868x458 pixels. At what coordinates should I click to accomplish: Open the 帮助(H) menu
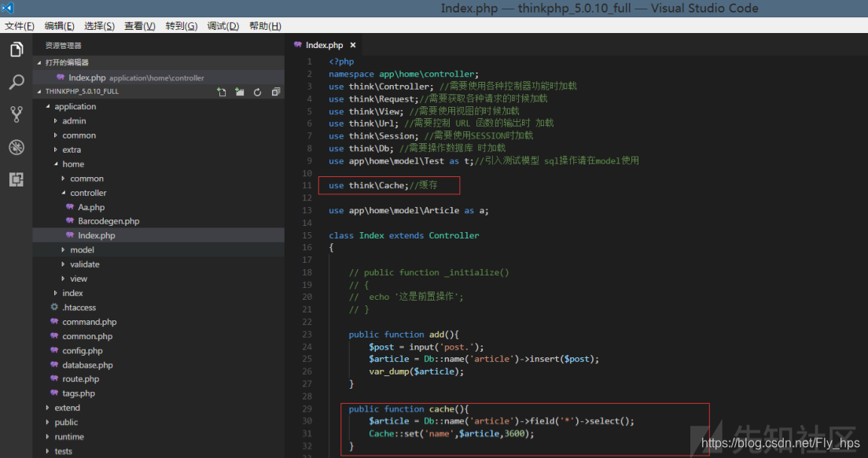265,26
